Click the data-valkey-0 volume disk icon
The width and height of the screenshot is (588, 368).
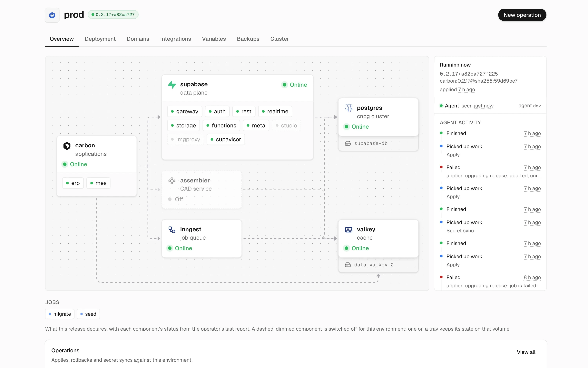pyautogui.click(x=348, y=265)
